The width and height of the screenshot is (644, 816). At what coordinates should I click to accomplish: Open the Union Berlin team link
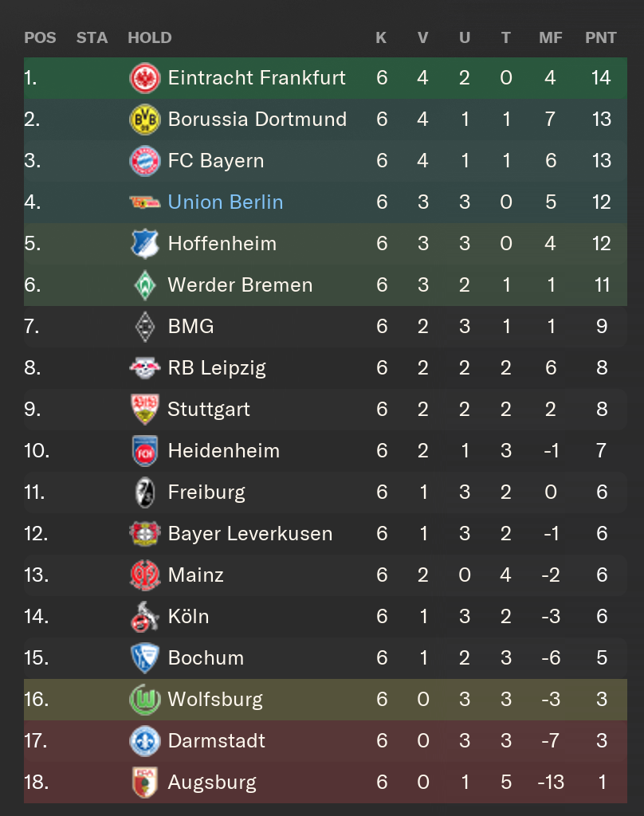click(226, 202)
